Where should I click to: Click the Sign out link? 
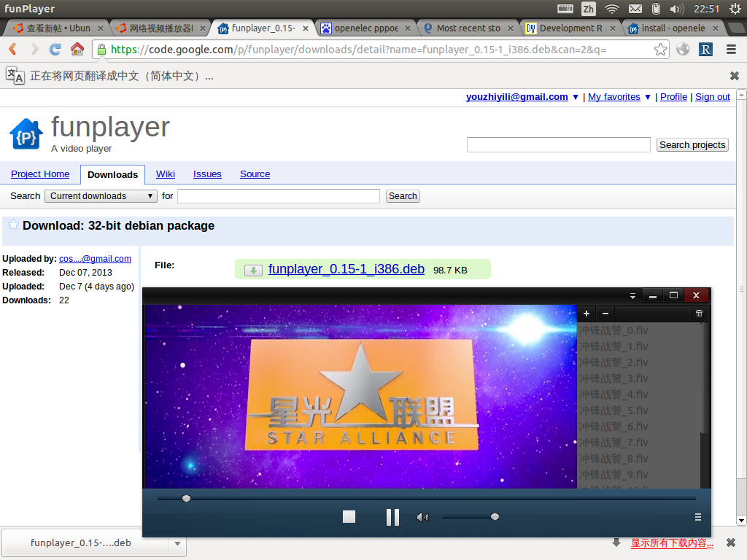click(713, 97)
